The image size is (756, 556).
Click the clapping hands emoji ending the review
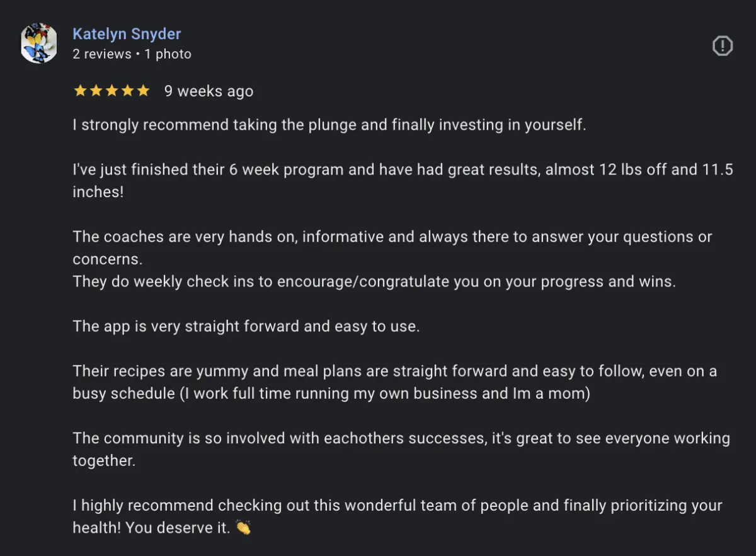(243, 528)
